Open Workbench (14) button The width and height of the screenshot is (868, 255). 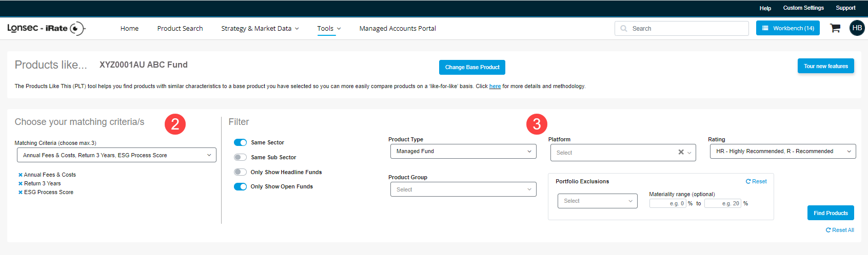(788, 28)
